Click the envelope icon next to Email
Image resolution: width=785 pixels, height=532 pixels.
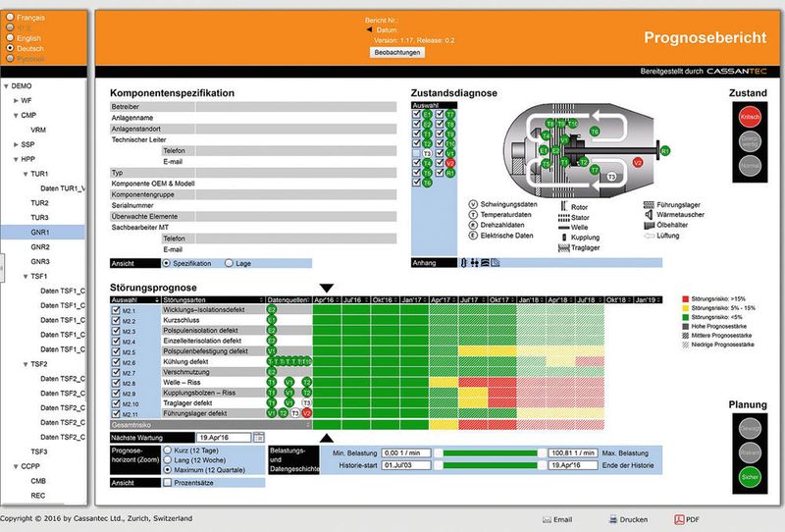[x=547, y=519]
